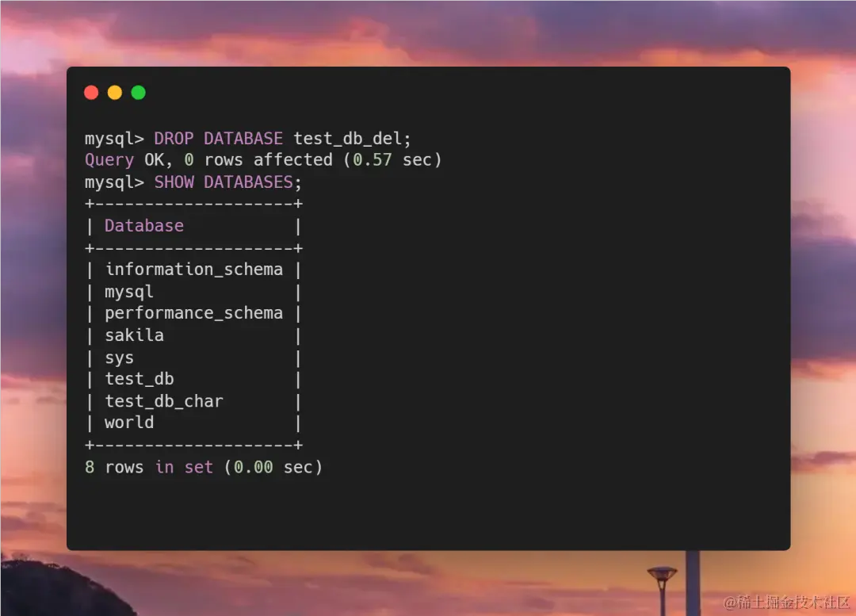Viewport: 856px width, 616px height.
Task: Click the DROP keyword in first command
Action: pos(174,139)
